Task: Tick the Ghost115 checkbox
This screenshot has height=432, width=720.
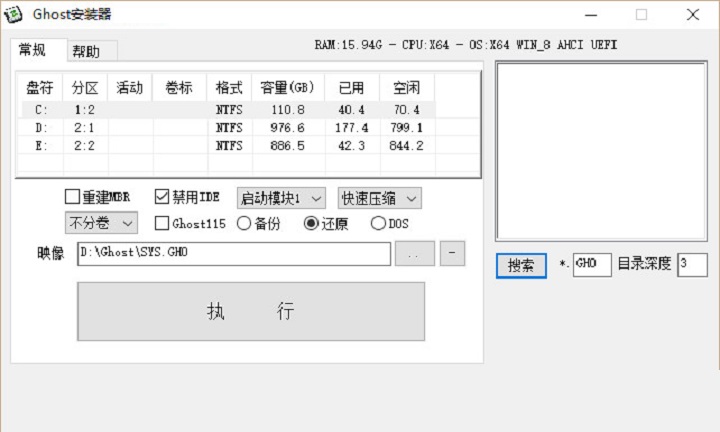Action: tap(162, 224)
